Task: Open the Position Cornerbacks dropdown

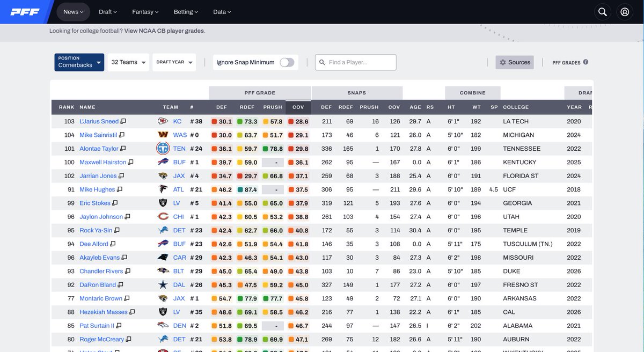Action: coord(79,62)
